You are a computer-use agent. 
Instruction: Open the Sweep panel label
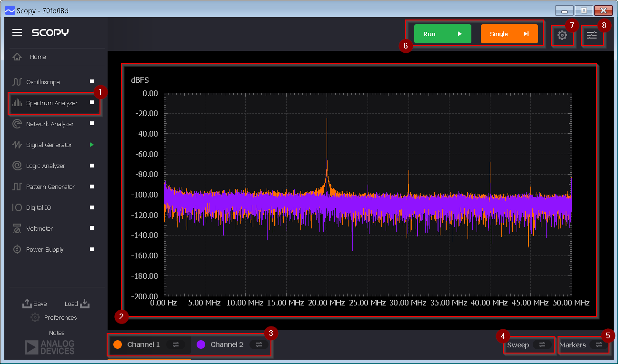518,345
